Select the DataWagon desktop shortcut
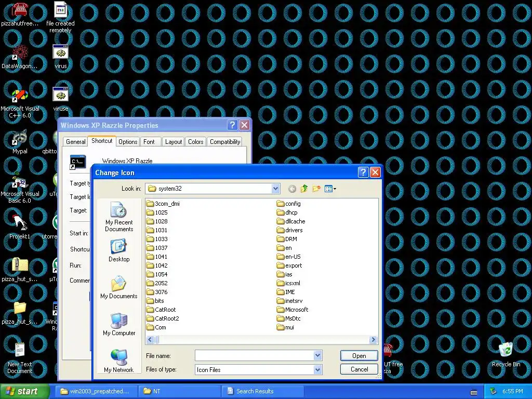532x399 pixels. tap(20, 57)
